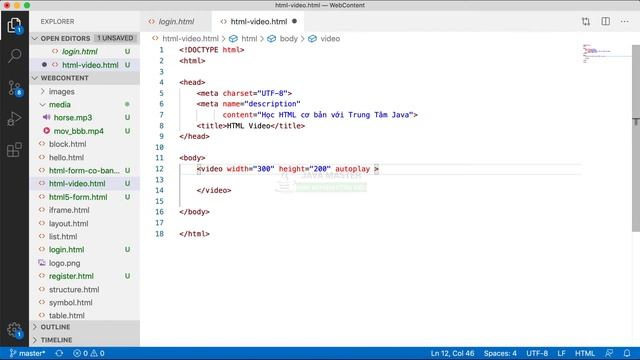Click html-video.html in the breadcrumb
640x360 pixels.
(190, 39)
